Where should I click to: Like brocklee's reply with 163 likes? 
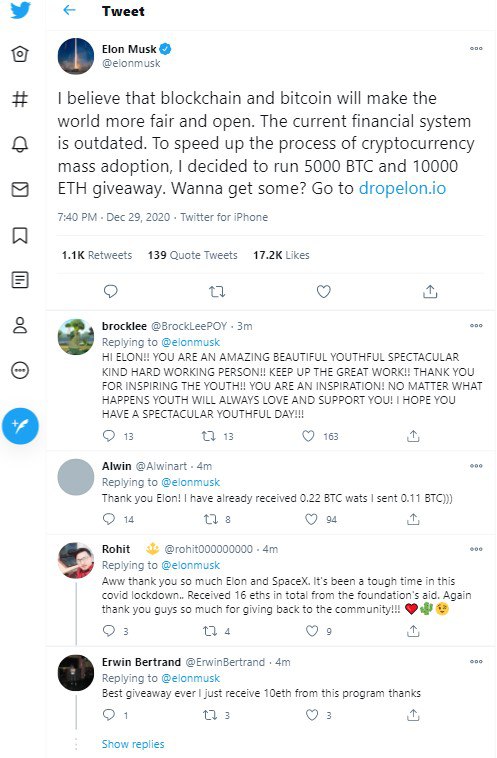(308, 436)
